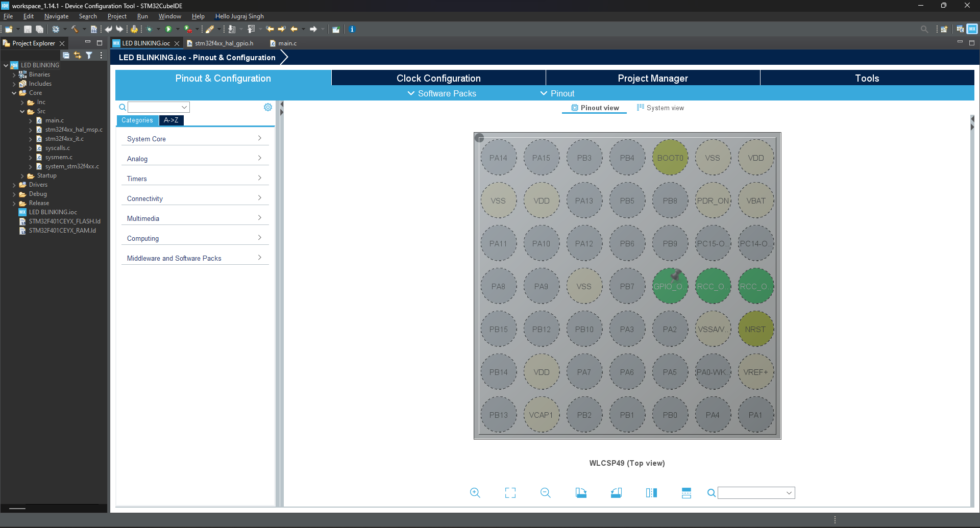The height and width of the screenshot is (528, 980).
Task: Click the Build hammer icon
Action: 75,30
